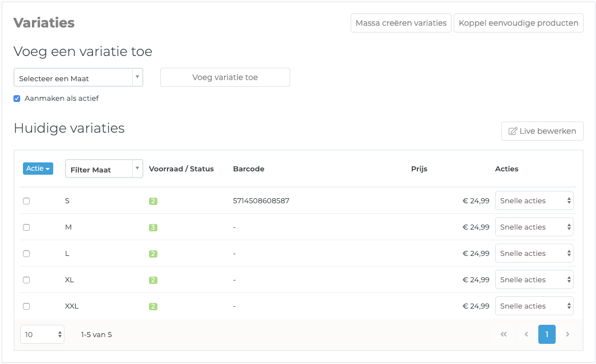
Task: Open the Filter Maat dropdown
Action: click(104, 169)
